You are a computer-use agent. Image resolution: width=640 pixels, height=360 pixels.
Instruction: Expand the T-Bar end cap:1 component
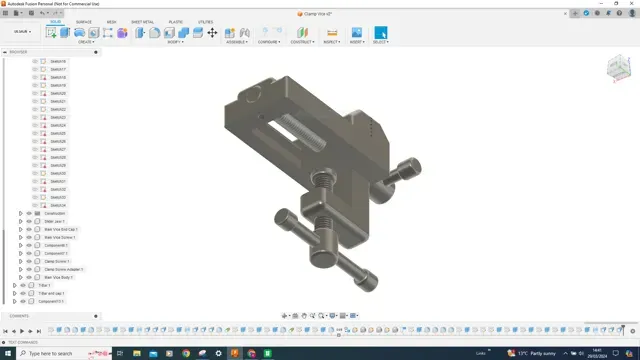click(14, 293)
